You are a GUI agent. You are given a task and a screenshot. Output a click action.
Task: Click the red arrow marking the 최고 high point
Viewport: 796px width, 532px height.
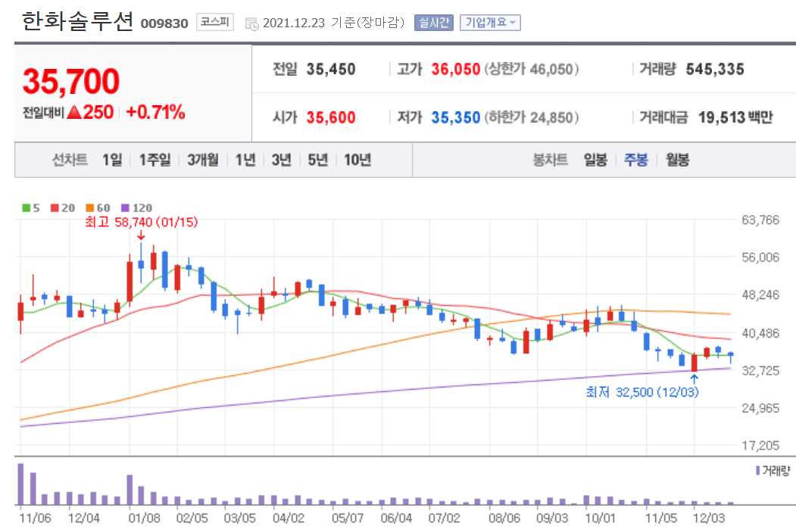[142, 235]
